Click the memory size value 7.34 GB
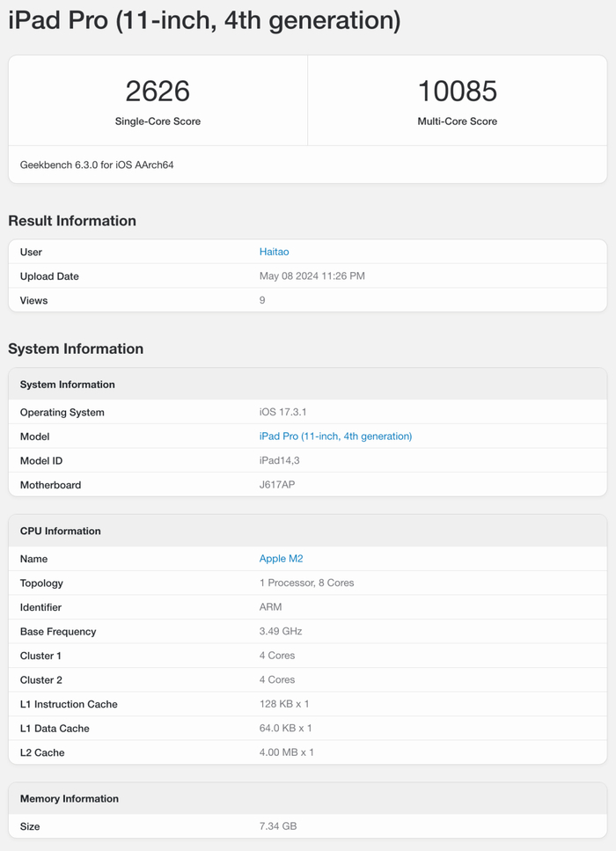This screenshot has width=616, height=851. coord(278,826)
